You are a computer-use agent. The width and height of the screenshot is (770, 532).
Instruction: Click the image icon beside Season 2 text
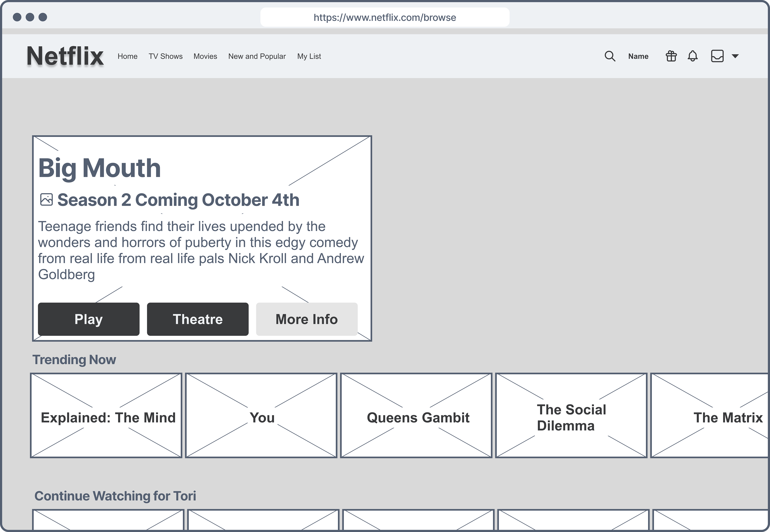tap(46, 200)
